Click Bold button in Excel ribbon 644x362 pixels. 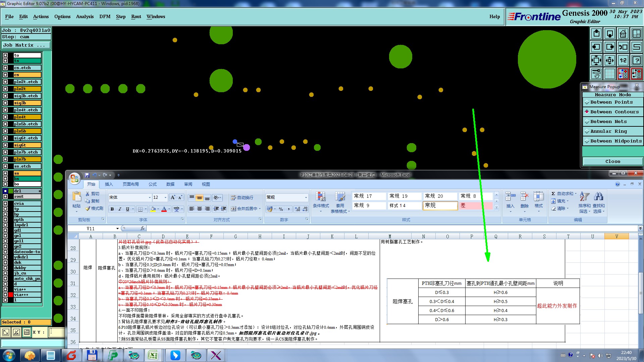[112, 209]
